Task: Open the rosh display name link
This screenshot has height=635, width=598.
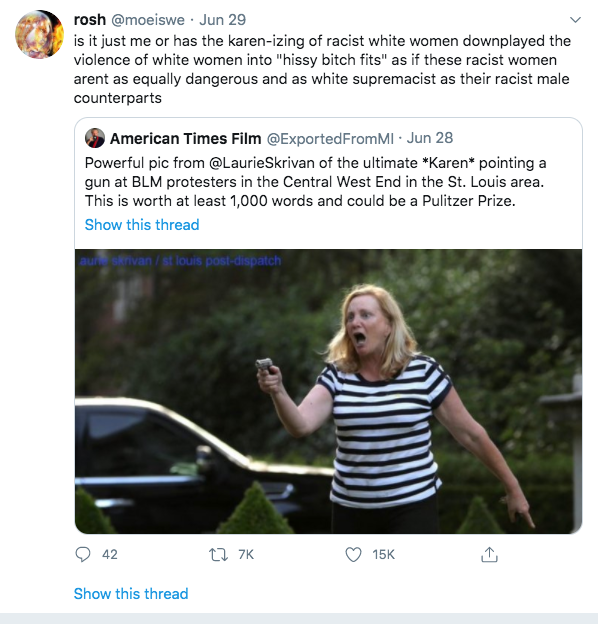Action: (90, 19)
